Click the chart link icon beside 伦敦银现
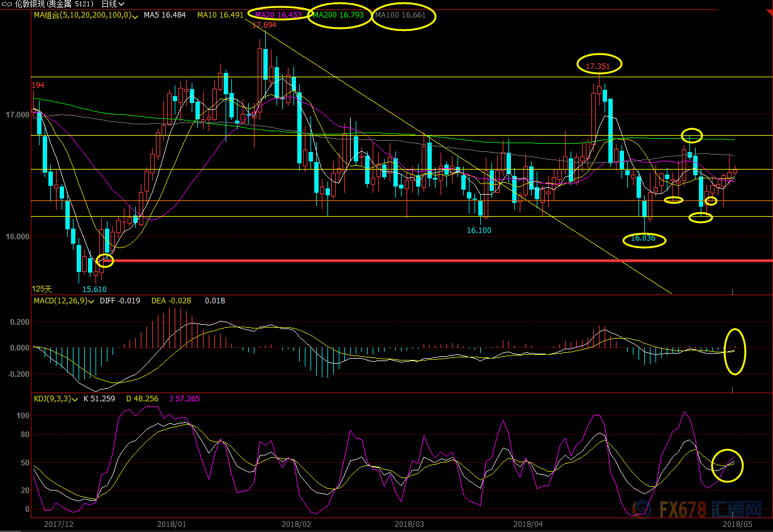The height and width of the screenshot is (532, 773). click(x=6, y=4)
